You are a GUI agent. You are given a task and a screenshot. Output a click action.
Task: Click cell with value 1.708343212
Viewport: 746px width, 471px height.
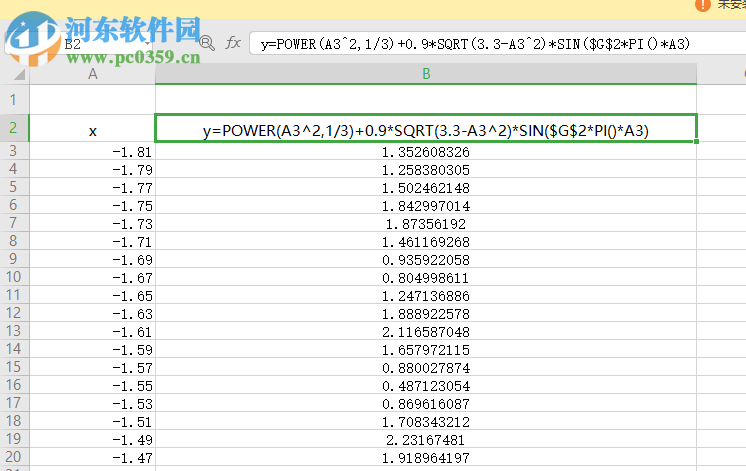[426, 422]
